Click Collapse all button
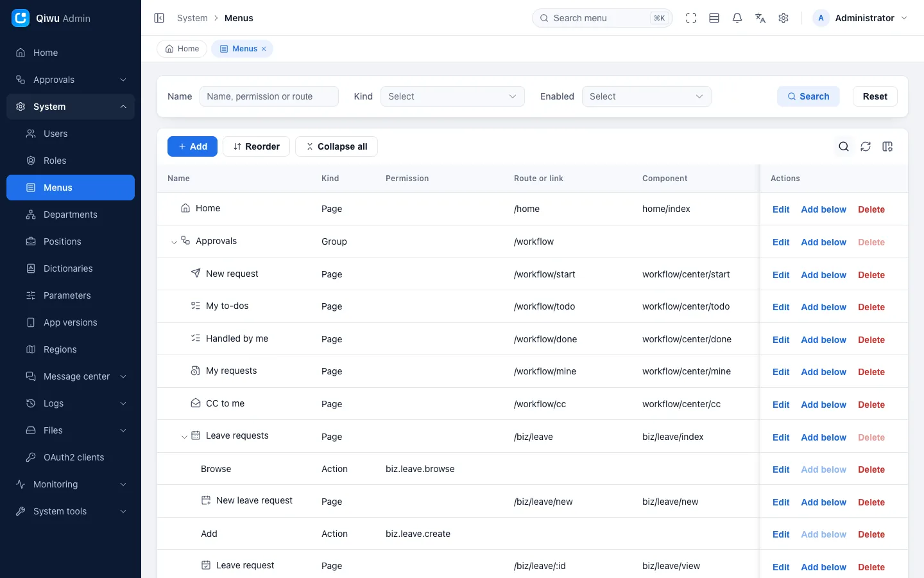Image resolution: width=924 pixels, height=578 pixels. [x=336, y=146]
